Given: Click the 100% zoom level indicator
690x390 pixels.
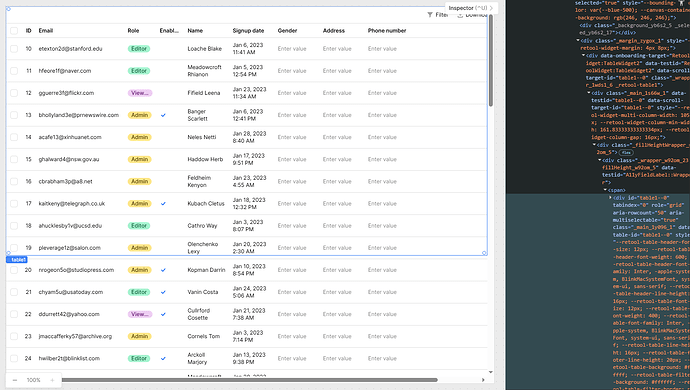Looking at the screenshot, I should pyautogui.click(x=33, y=380).
